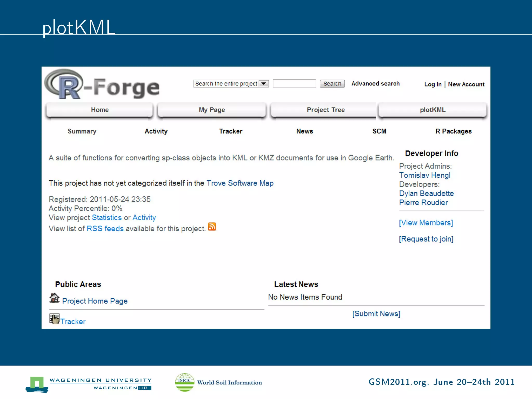Open Pierre Roudier's profile
The image size is (532, 399).
point(423,203)
